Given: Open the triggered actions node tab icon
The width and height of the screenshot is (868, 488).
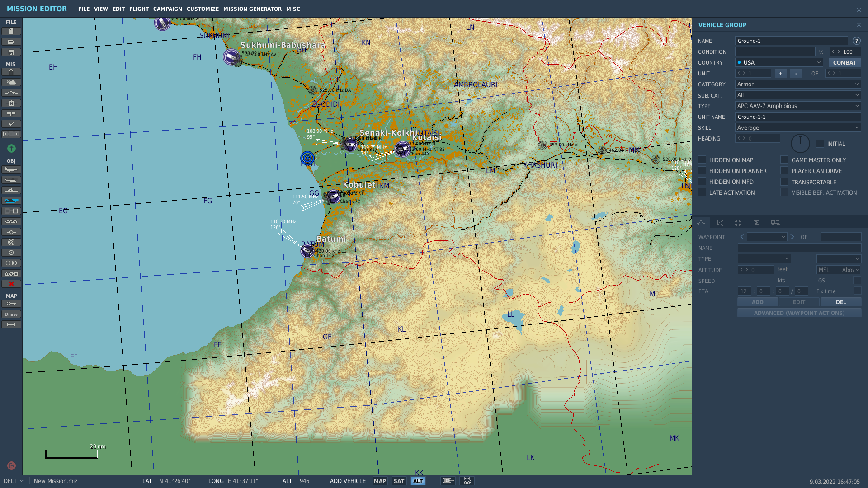Looking at the screenshot, I should click(x=738, y=222).
